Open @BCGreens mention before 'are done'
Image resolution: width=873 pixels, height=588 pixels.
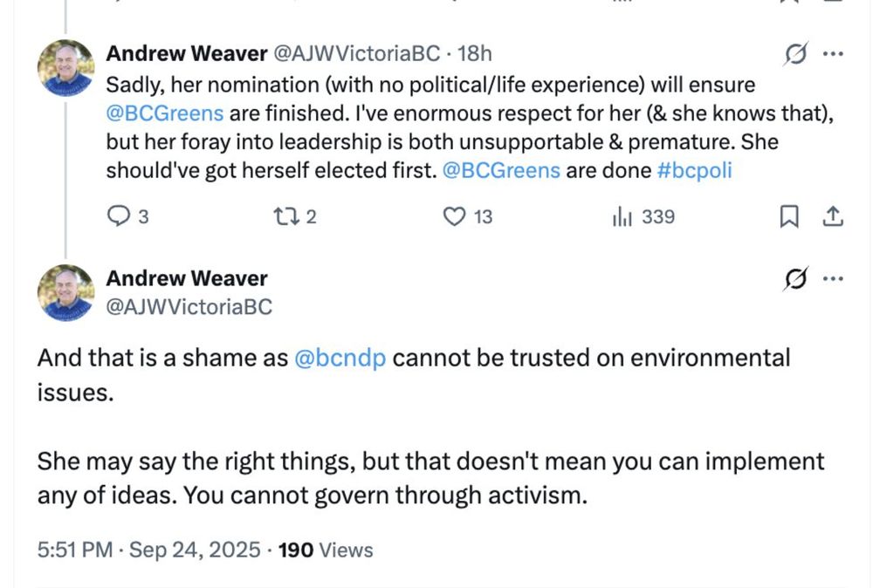(501, 169)
